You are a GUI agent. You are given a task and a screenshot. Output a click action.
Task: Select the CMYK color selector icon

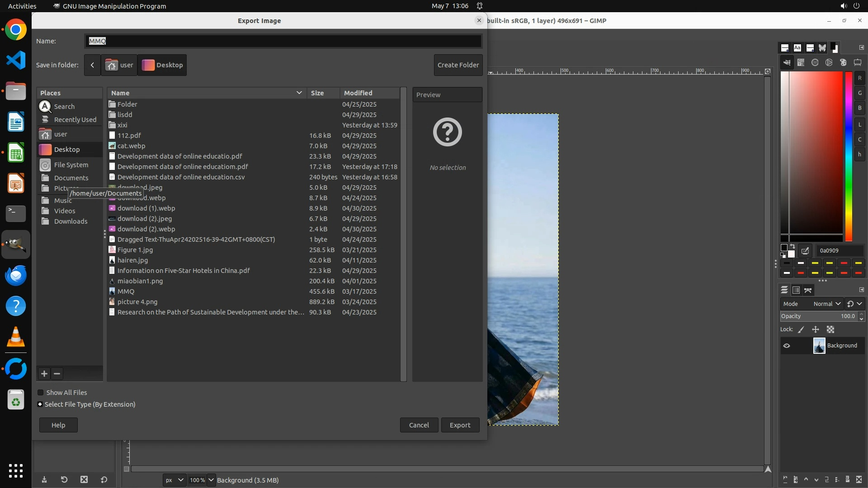(x=801, y=63)
